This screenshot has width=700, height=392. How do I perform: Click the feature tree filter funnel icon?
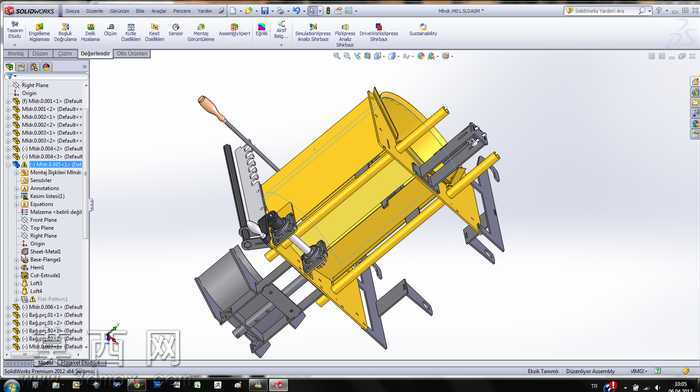10,77
